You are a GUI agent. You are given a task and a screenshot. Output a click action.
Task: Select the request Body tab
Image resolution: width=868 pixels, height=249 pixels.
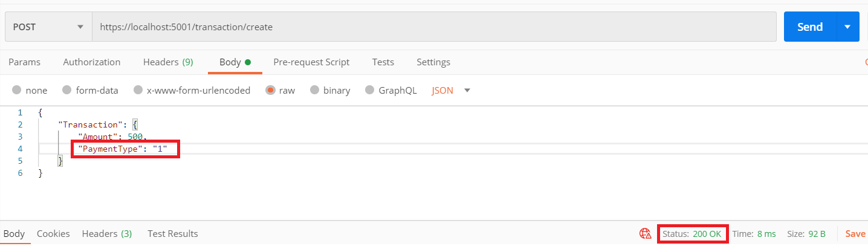tap(235, 62)
